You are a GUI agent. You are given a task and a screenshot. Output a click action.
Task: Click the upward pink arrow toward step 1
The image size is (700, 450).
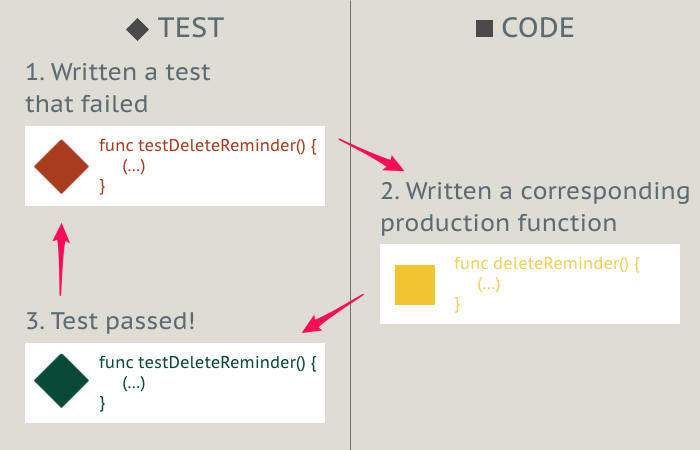pyautogui.click(x=61, y=259)
